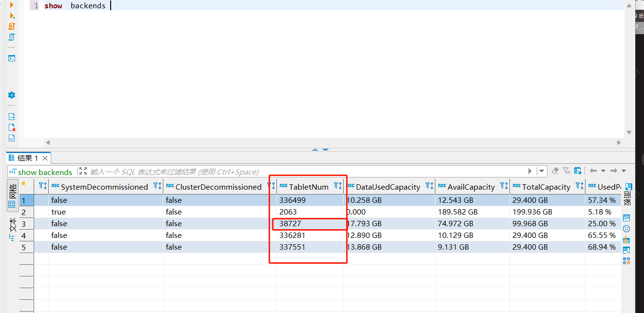644x313 pixels.
Task: Navigate forward in result history
Action: tap(614, 171)
